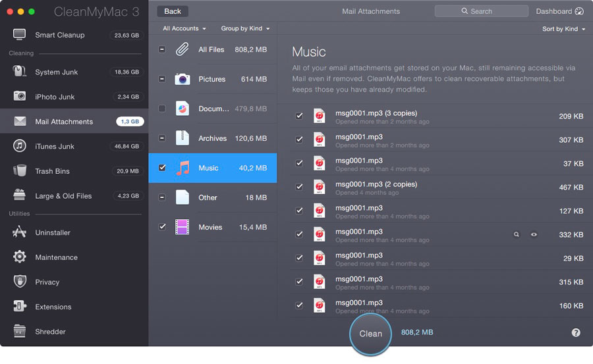593x364 pixels.
Task: Select the Archives 120,6 MB category
Action: point(213,138)
